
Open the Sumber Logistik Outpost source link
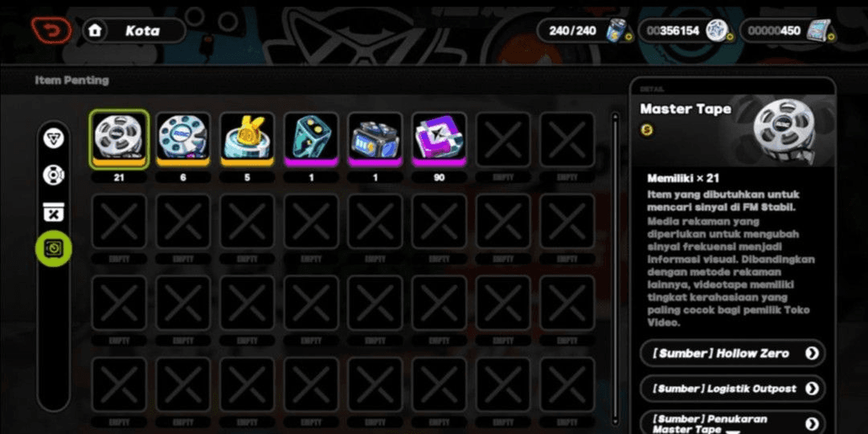point(733,389)
